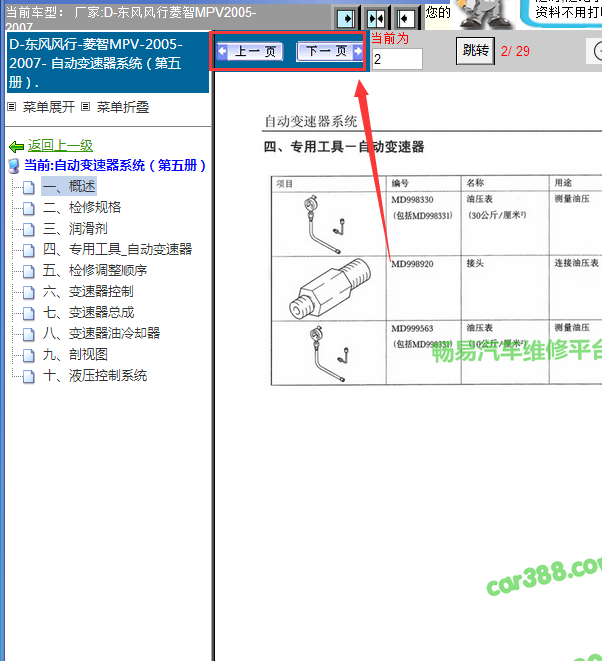Screen dimensions: 602x661
Task: Click the cartoon mascot image in banner
Action: pyautogui.click(x=484, y=14)
